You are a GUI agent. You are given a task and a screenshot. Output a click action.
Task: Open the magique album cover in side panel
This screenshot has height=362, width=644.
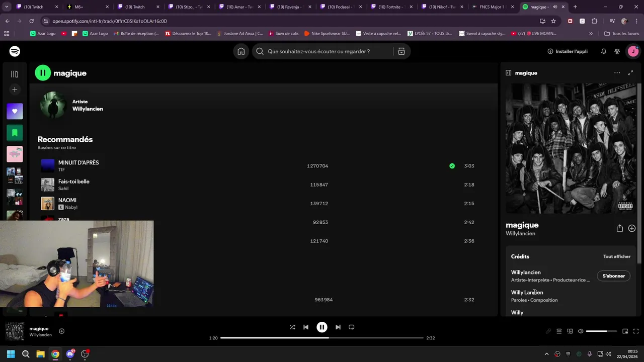(571, 148)
